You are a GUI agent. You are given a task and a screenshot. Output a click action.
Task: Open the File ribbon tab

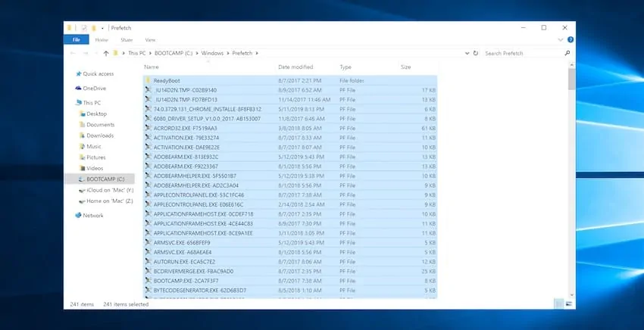[x=77, y=40]
